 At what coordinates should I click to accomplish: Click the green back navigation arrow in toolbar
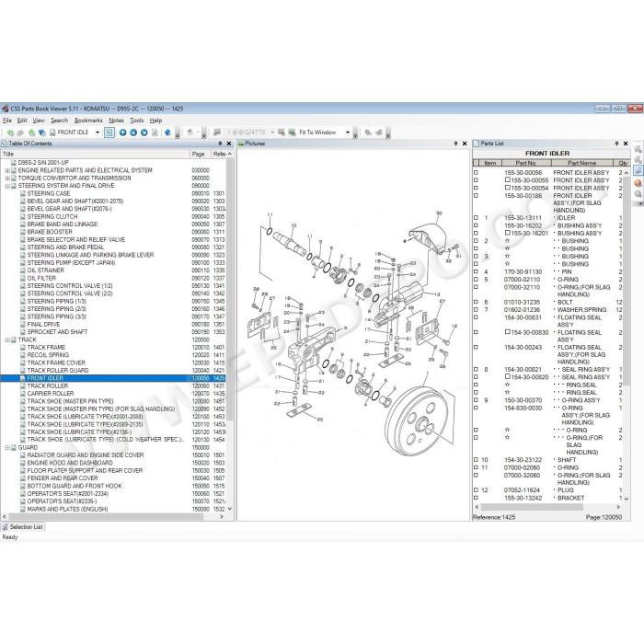pos(10,132)
